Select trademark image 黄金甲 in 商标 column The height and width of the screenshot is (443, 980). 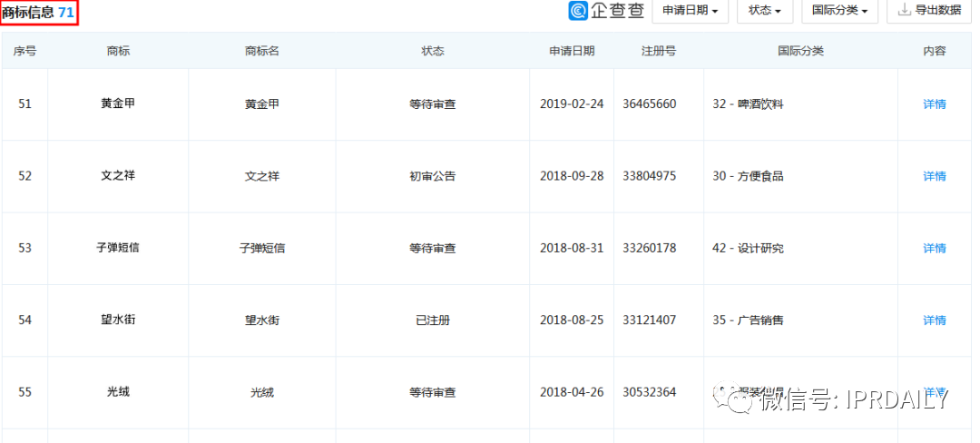coord(118,103)
